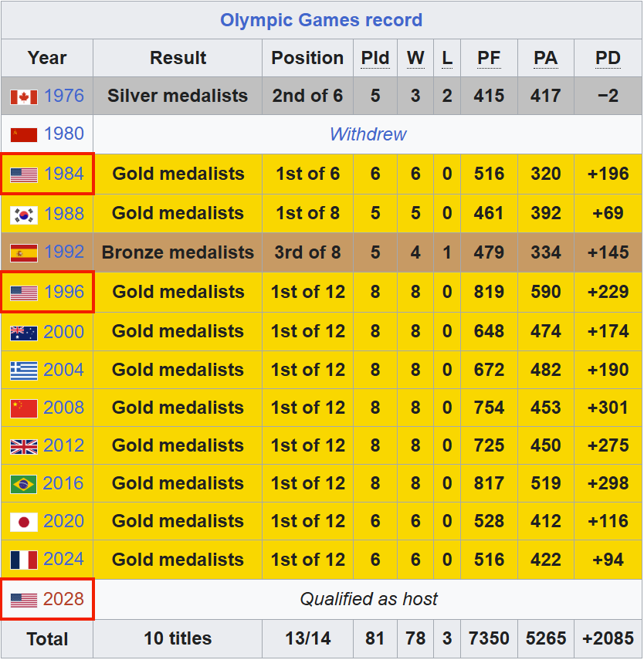Open the 2020 year link

coord(63,521)
